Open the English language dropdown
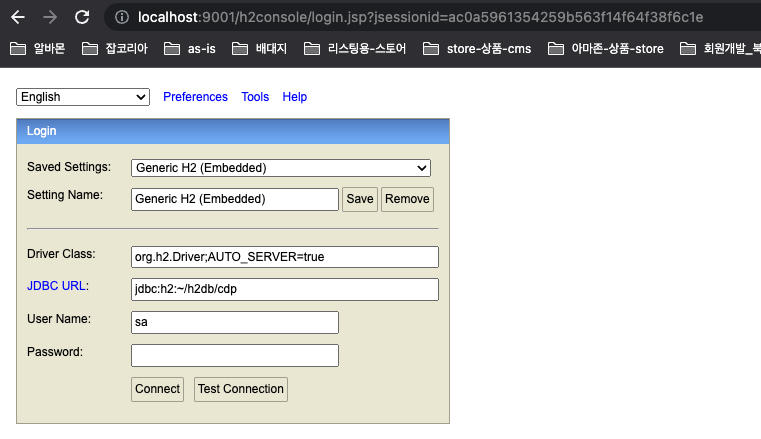 tap(83, 97)
